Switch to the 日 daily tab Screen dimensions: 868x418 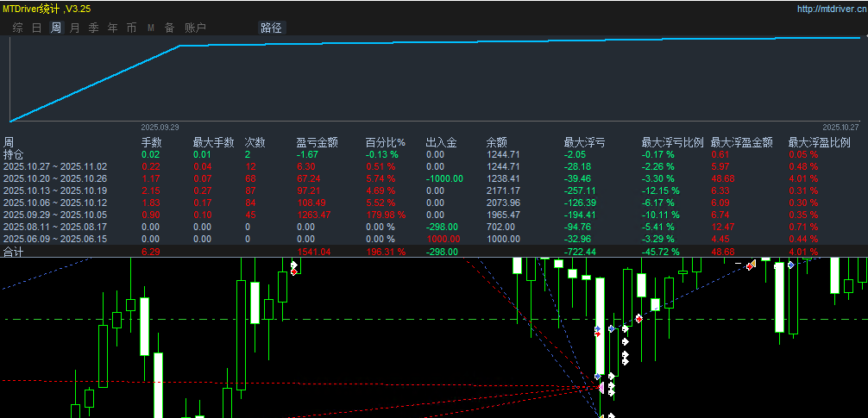(36, 28)
